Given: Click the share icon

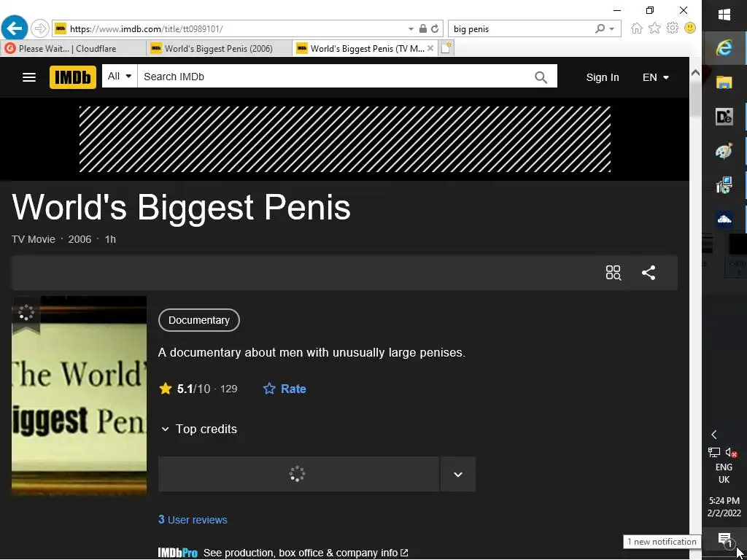Looking at the screenshot, I should [x=649, y=273].
